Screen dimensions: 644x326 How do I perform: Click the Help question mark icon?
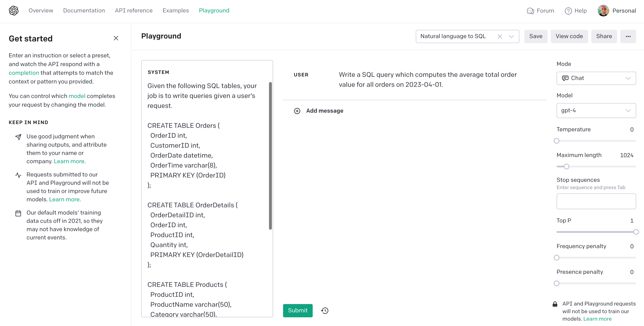(568, 11)
